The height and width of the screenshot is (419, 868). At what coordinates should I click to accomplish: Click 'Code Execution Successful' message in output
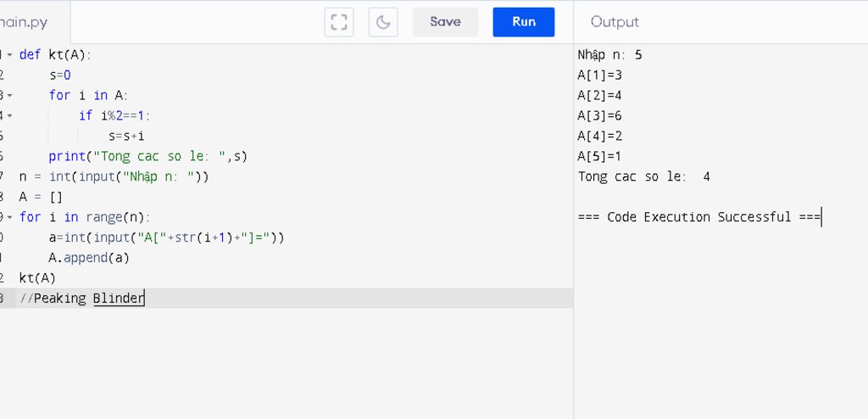pyautogui.click(x=699, y=217)
